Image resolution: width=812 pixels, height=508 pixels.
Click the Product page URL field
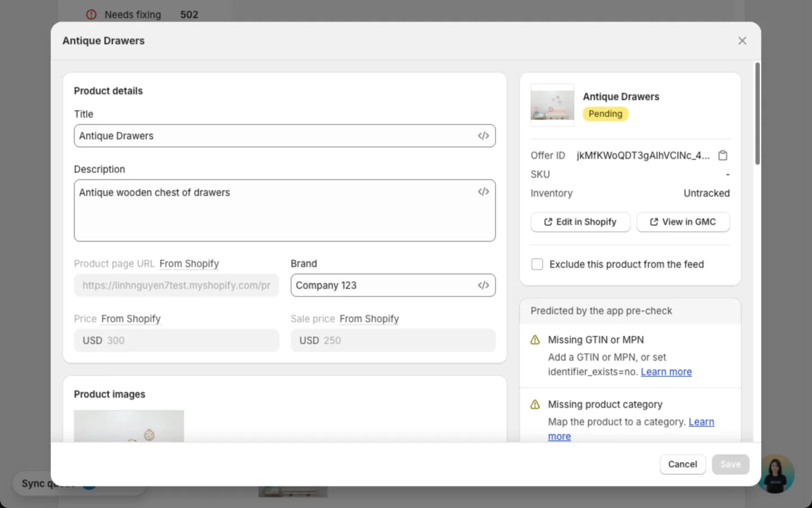pyautogui.click(x=176, y=285)
